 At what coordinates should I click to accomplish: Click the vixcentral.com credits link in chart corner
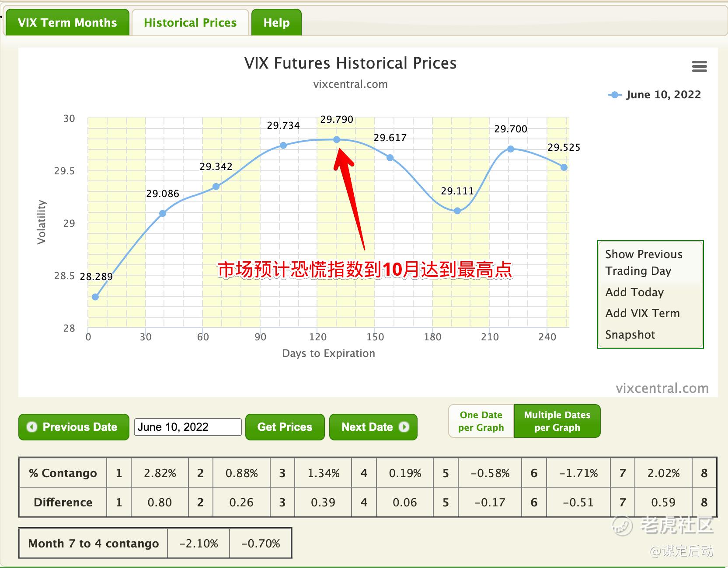coord(662,388)
